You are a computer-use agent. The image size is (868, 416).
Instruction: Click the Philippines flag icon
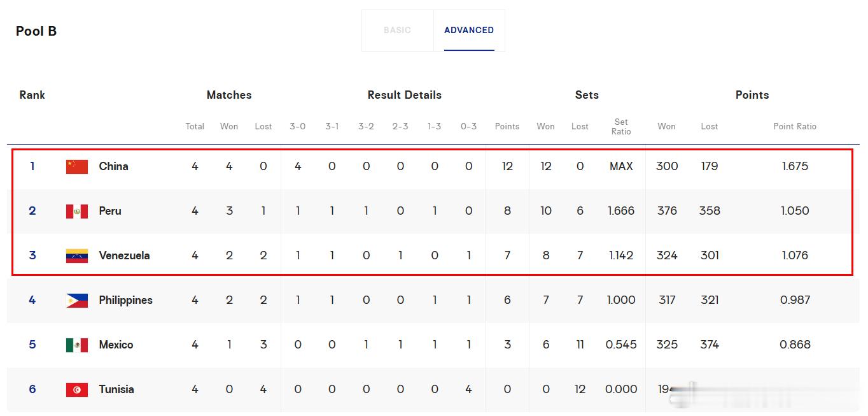click(x=77, y=301)
